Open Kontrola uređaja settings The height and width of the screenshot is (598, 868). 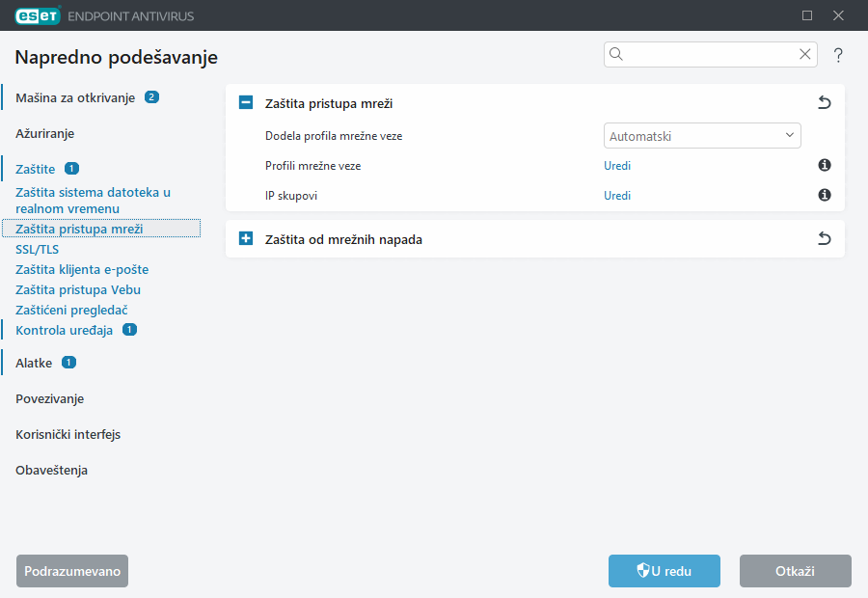tap(65, 330)
